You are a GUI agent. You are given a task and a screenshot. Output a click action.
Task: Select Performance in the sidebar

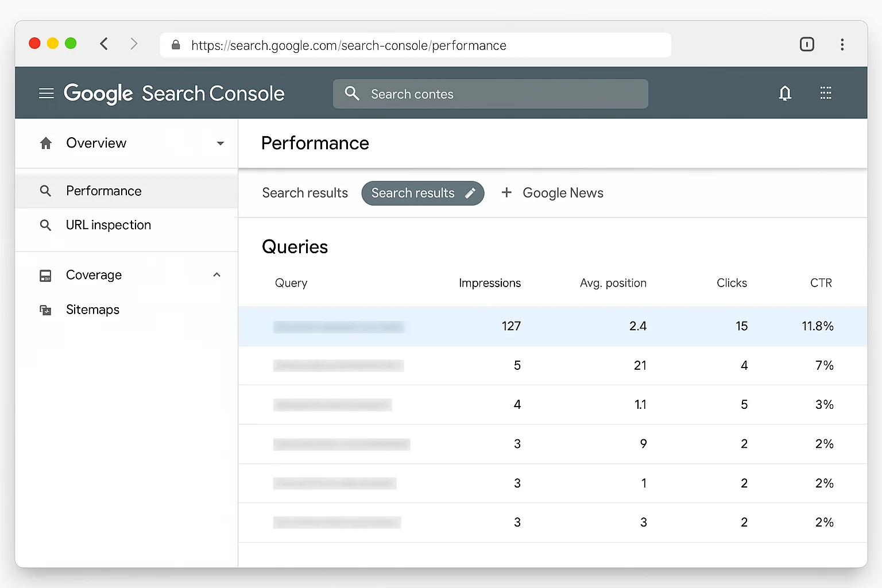coord(103,191)
